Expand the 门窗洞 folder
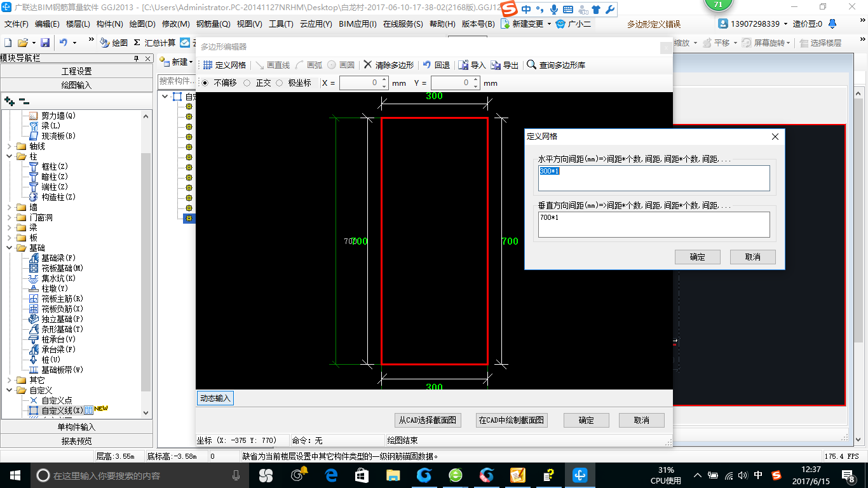Image resolution: width=868 pixels, height=488 pixels. pos(9,217)
